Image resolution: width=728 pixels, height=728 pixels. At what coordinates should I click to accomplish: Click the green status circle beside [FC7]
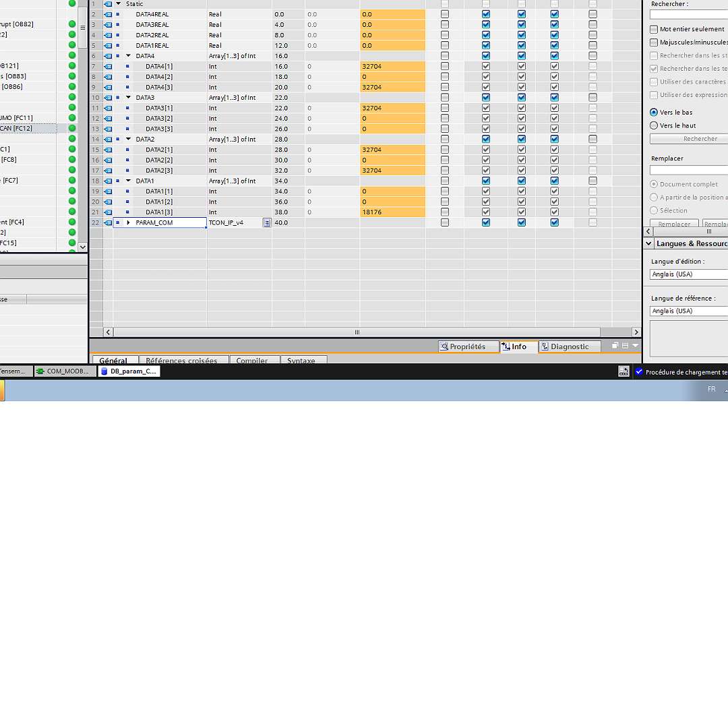[x=72, y=180]
